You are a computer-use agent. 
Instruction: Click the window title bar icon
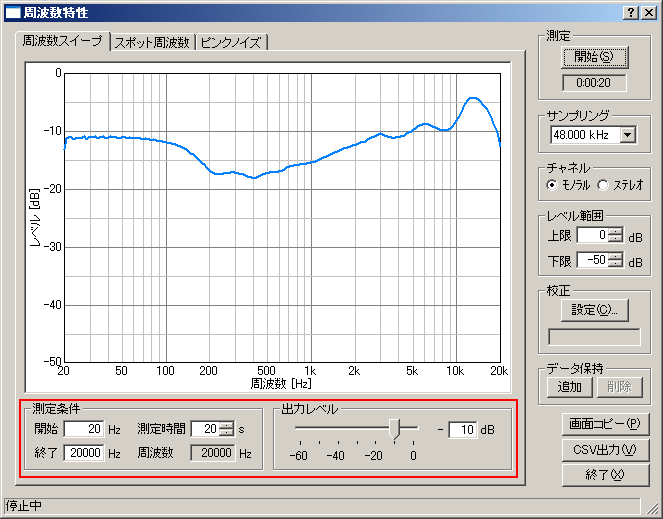click(x=13, y=13)
